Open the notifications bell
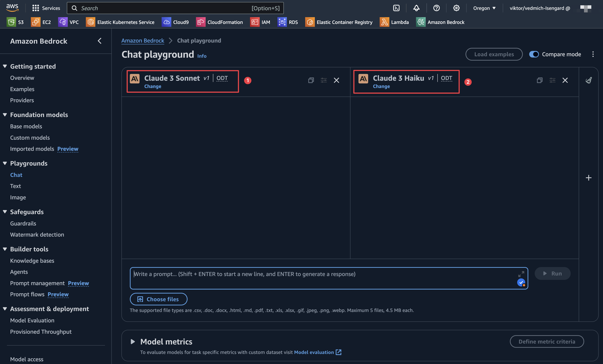The width and height of the screenshot is (603, 364). [416, 8]
